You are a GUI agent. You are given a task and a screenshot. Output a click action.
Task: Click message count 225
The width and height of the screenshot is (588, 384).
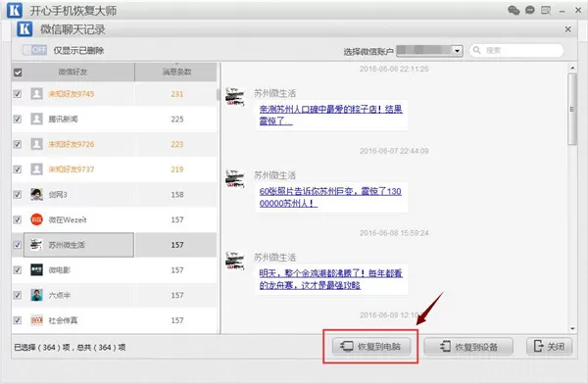click(177, 119)
